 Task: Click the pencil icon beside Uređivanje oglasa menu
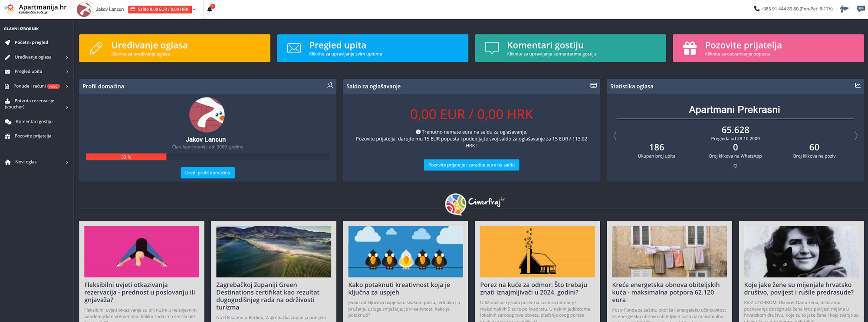(7, 57)
